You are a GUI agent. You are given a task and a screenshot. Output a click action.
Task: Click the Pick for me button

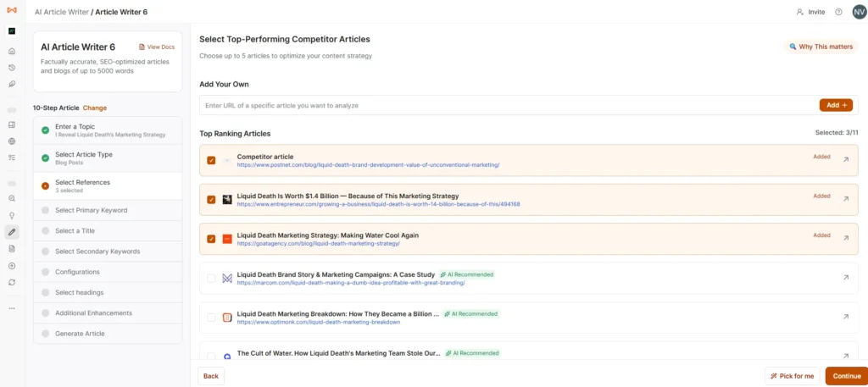pyautogui.click(x=793, y=376)
